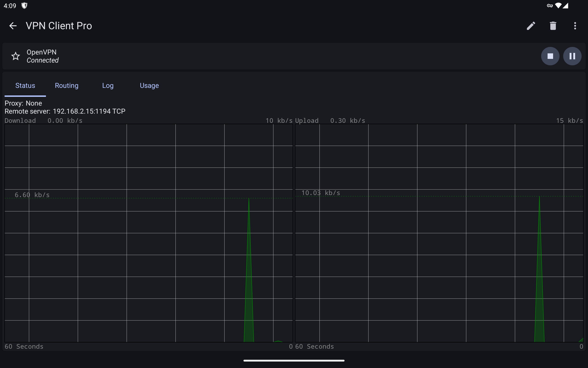Stop the OpenVPN connection
This screenshot has width=588, height=368.
click(550, 56)
